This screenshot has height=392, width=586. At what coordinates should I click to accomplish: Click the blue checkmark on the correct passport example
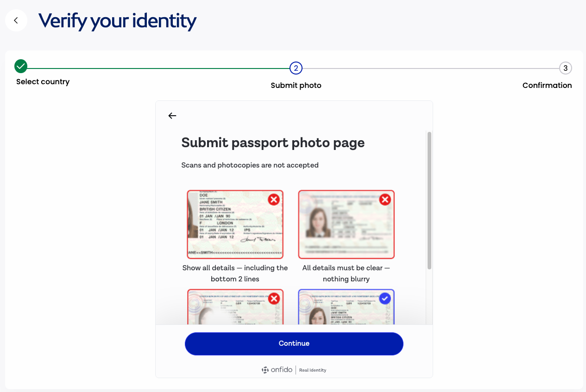click(384, 298)
